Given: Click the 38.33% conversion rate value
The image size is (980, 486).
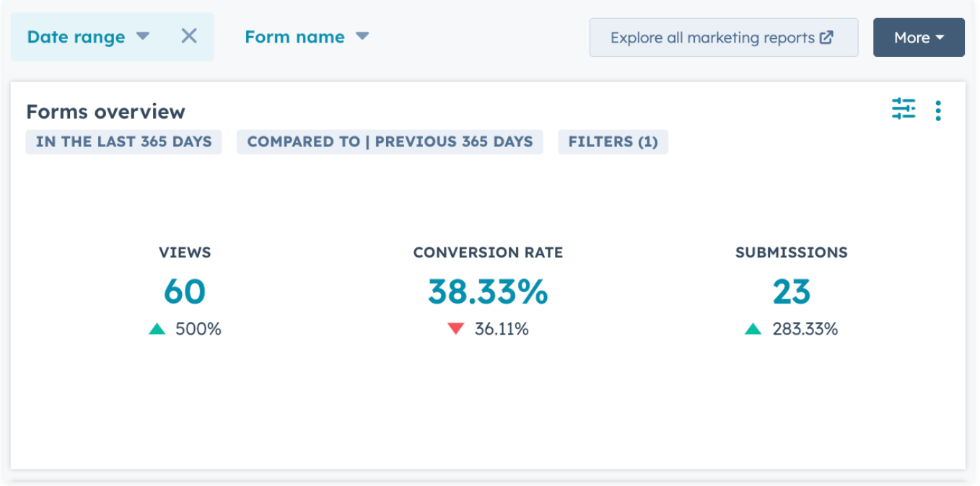Looking at the screenshot, I should [x=488, y=292].
